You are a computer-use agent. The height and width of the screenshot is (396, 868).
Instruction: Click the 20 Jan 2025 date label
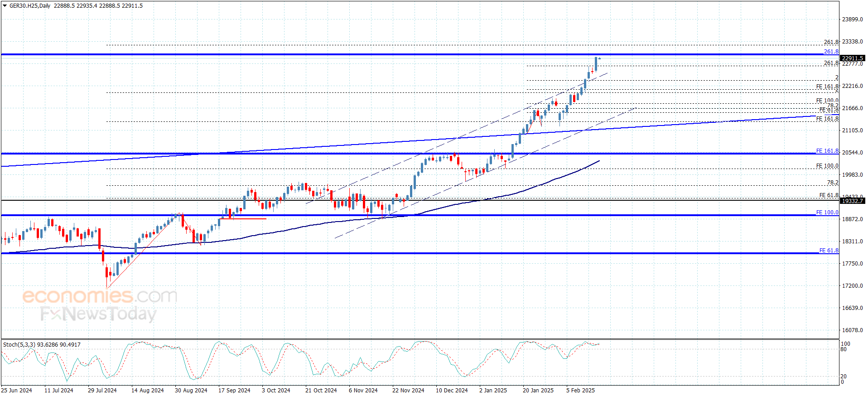(x=538, y=391)
